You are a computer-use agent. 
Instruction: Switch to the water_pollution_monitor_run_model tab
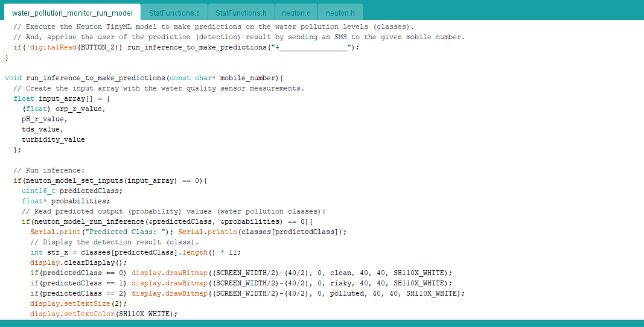[72, 12]
